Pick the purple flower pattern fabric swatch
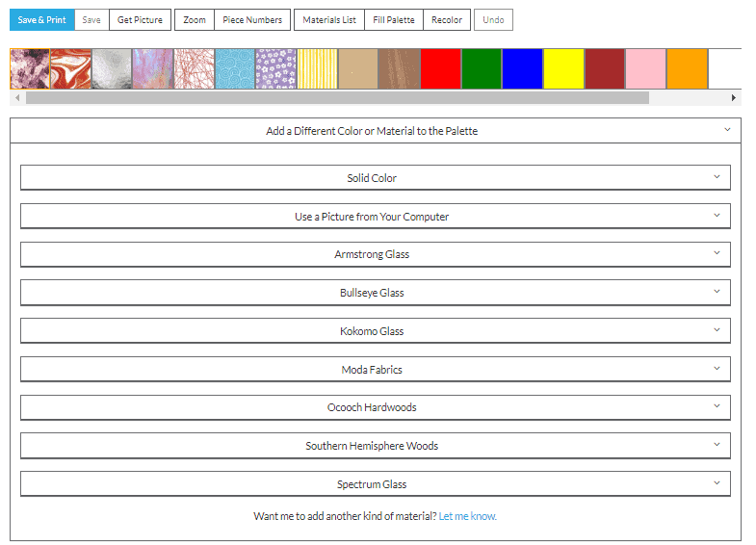This screenshot has height=545, width=756. click(275, 69)
